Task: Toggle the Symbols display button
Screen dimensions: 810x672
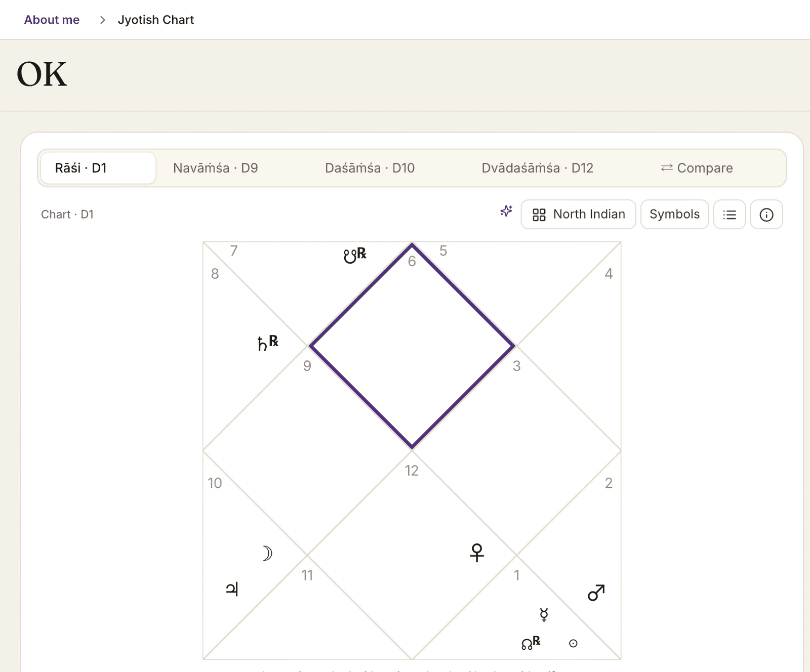Action: point(674,215)
